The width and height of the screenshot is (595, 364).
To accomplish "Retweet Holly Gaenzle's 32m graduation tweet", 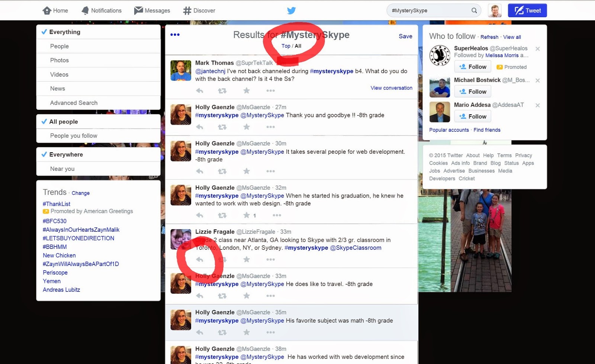I will tap(222, 215).
